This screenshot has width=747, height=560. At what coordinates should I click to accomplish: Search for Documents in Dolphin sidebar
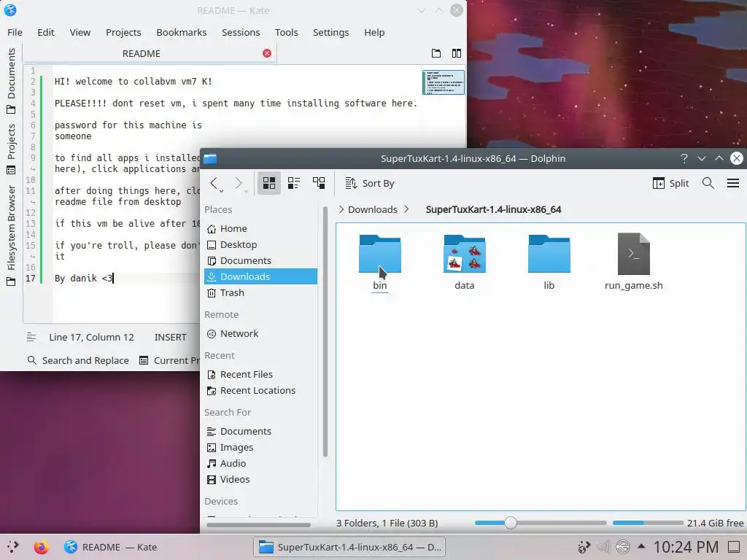click(260, 432)
